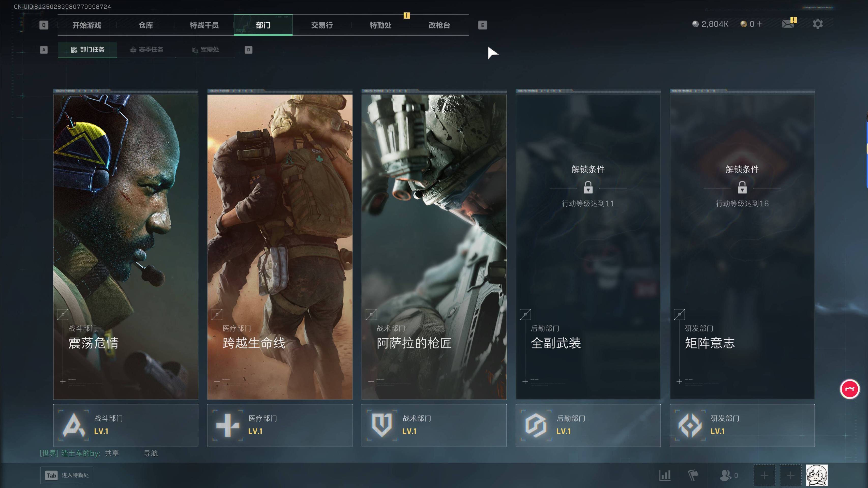The height and width of the screenshot is (488, 868).
Task: Click the medical department cross icon
Action: pyautogui.click(x=228, y=425)
